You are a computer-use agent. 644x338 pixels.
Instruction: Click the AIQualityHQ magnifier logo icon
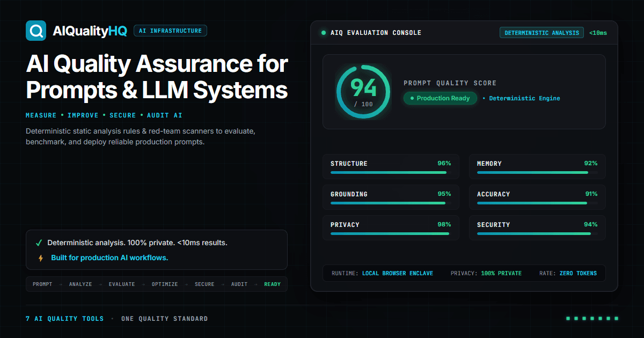tap(36, 31)
